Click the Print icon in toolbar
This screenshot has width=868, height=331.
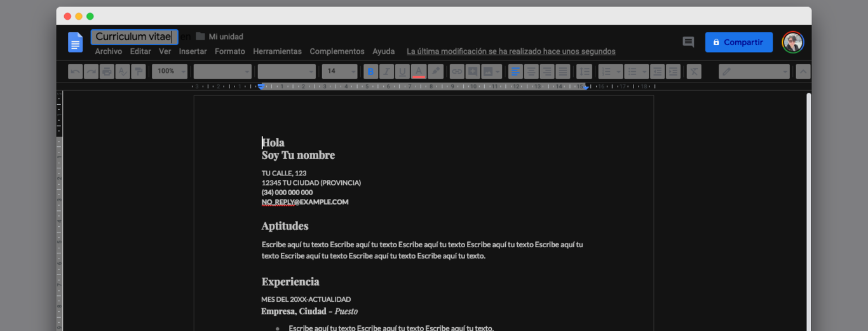107,72
